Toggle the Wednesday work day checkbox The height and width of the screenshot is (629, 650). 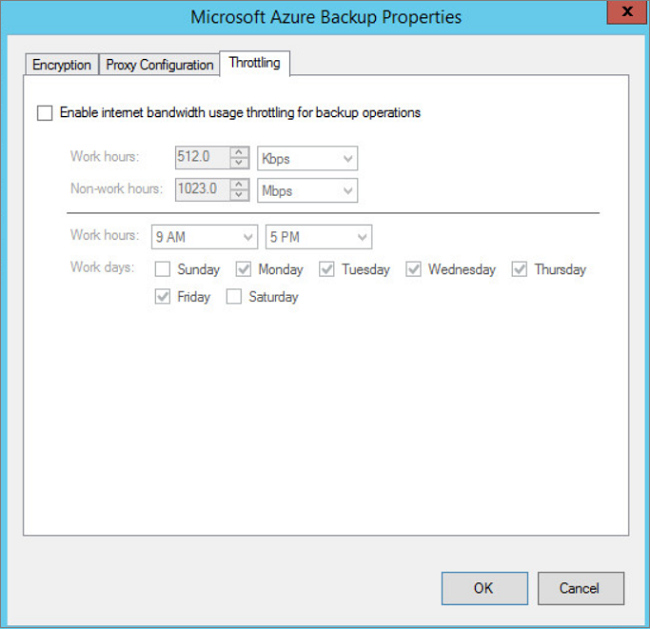(413, 269)
